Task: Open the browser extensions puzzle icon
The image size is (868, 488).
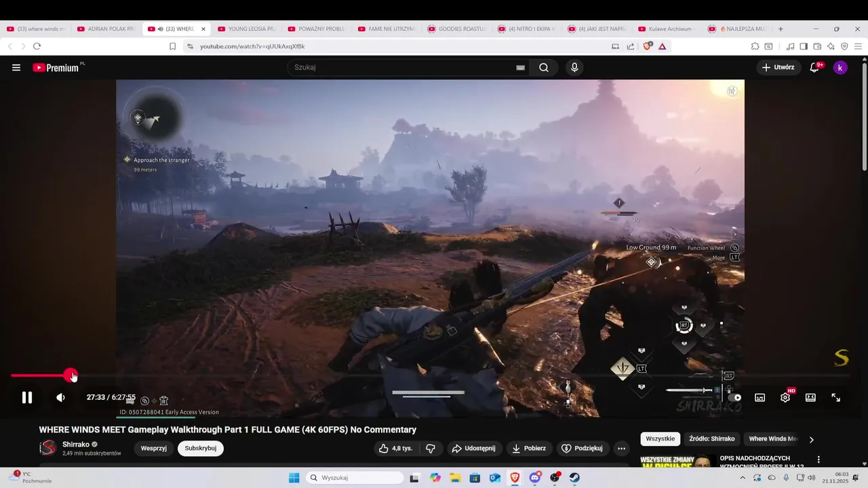Action: click(755, 46)
